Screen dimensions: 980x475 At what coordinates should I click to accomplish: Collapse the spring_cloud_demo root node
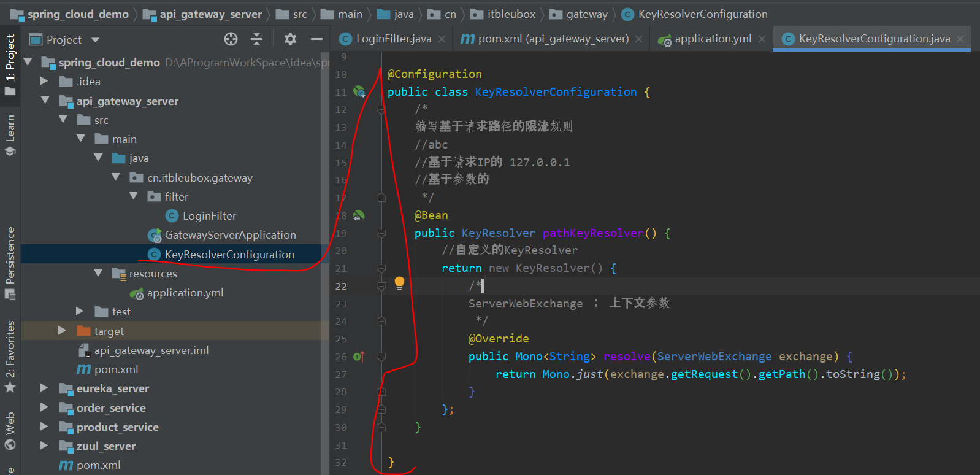click(28, 62)
